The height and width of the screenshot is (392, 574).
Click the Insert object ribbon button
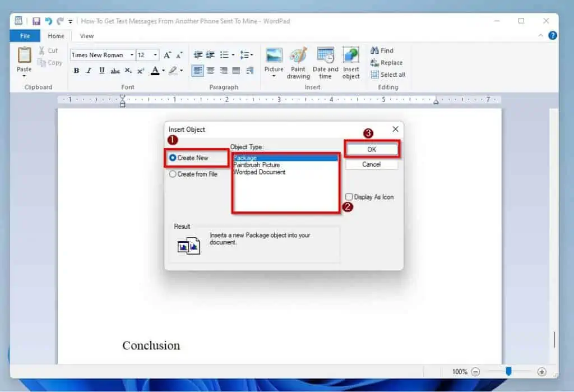(351, 63)
